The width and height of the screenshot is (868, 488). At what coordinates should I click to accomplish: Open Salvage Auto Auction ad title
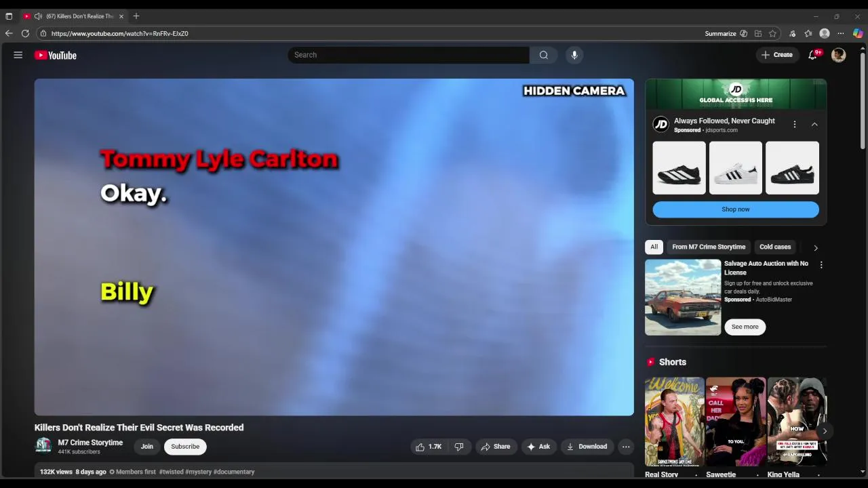click(766, 268)
